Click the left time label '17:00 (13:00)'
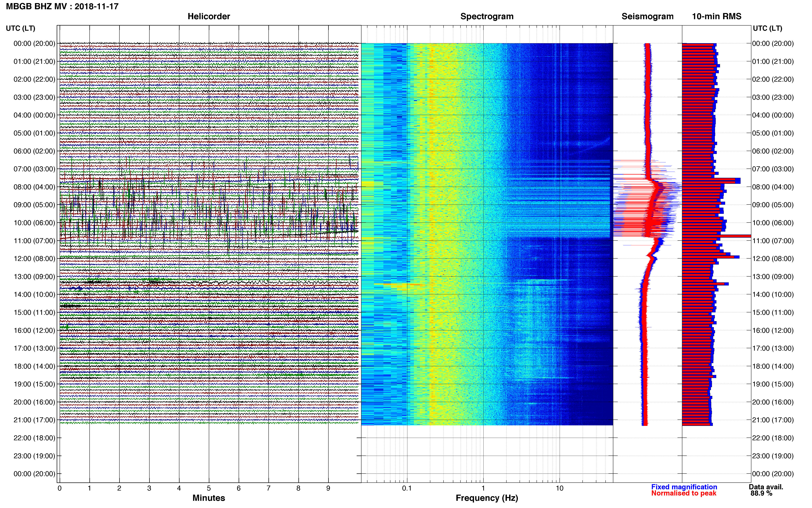 tap(34, 348)
